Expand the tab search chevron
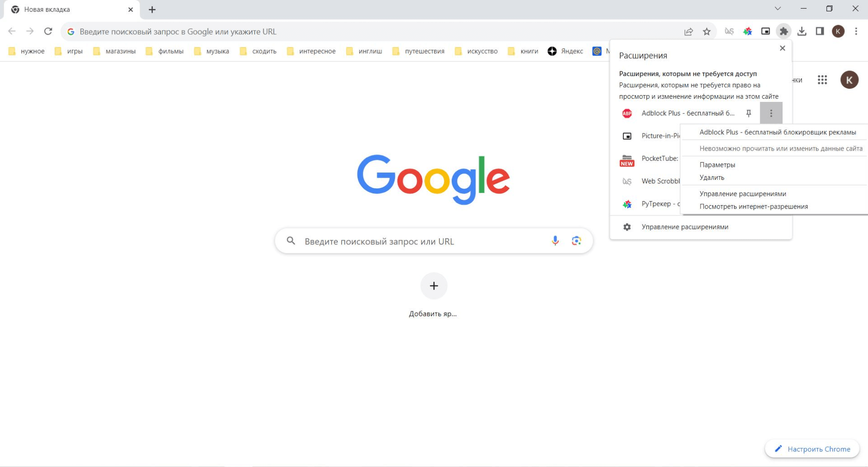Viewport: 868px width, 467px height. tap(777, 9)
